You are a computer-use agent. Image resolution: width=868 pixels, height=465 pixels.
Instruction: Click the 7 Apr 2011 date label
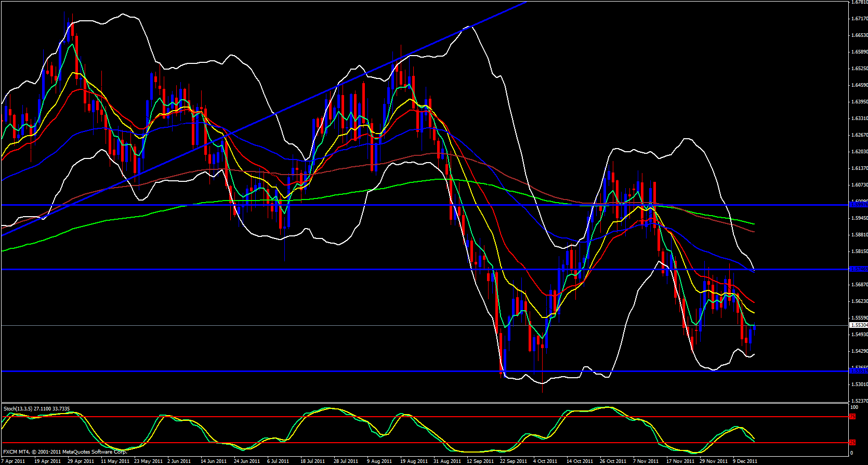pos(14,461)
